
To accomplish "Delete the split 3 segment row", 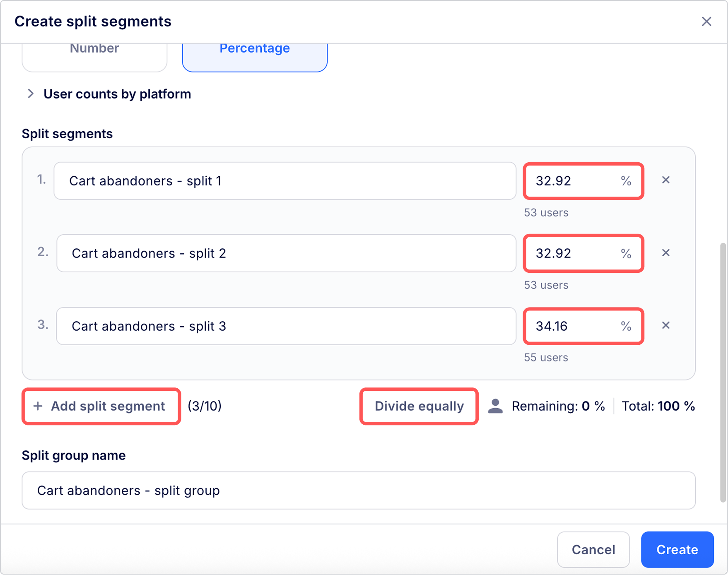I will coord(665,325).
